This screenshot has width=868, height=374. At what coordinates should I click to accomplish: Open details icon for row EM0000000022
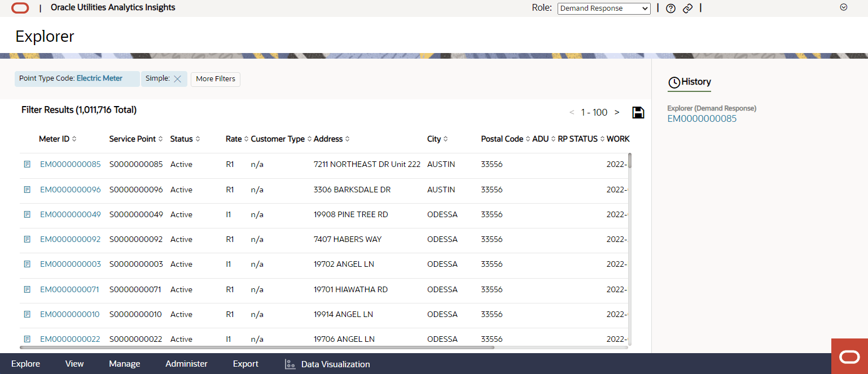coord(27,339)
